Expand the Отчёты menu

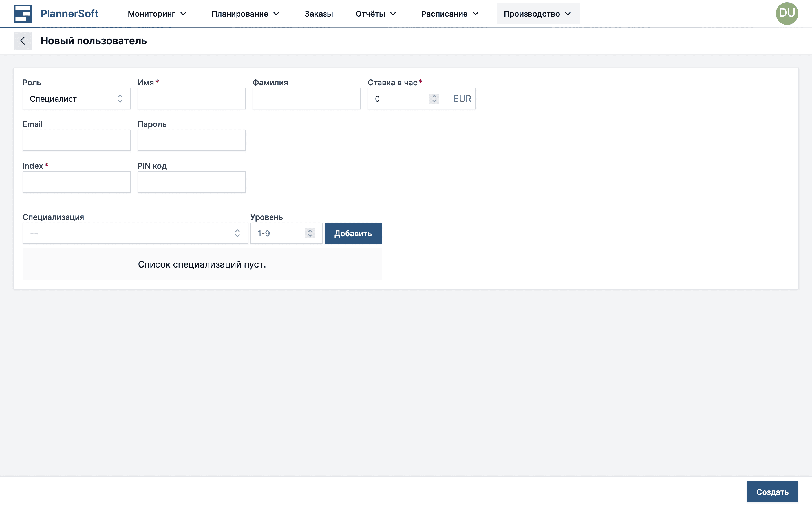point(376,14)
